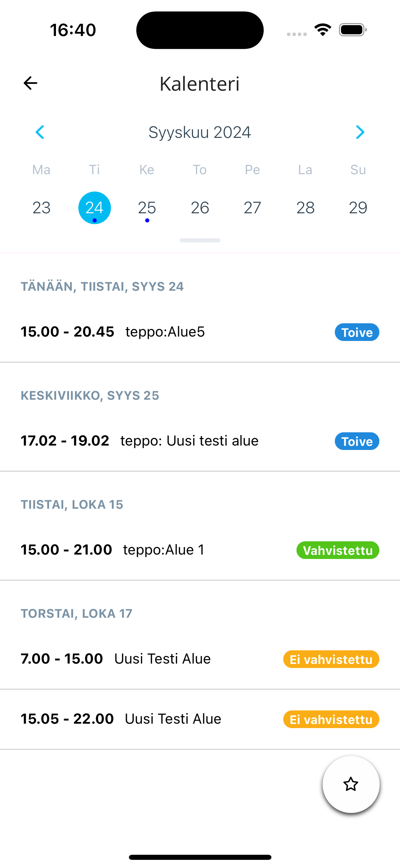Image resolution: width=400 pixels, height=868 pixels.
Task: Select Wednesday 25 in the calendar
Action: tap(147, 207)
